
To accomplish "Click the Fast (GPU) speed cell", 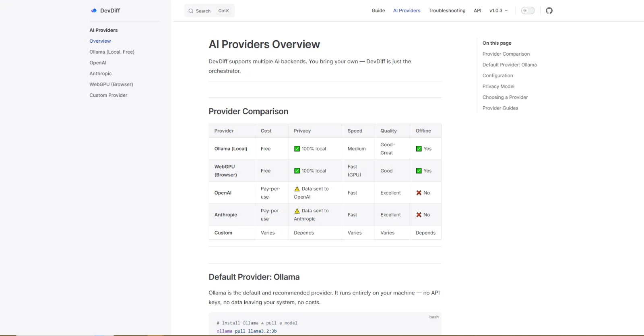I will [358, 171].
